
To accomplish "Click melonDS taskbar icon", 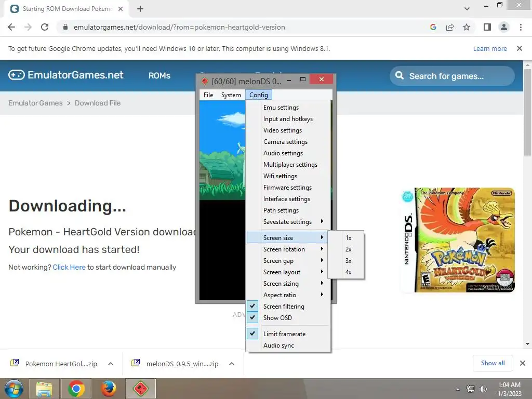I will click(141, 389).
